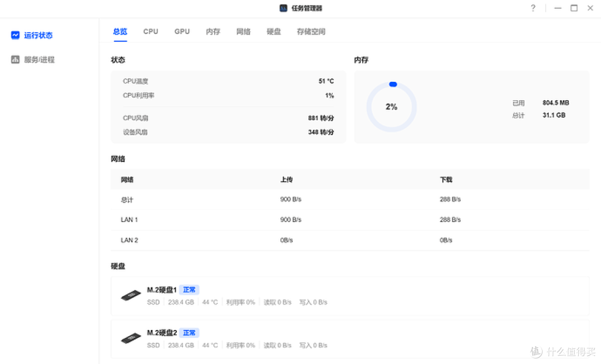Select the 总览 tab
Screen dimensions: 601x364
point(119,32)
